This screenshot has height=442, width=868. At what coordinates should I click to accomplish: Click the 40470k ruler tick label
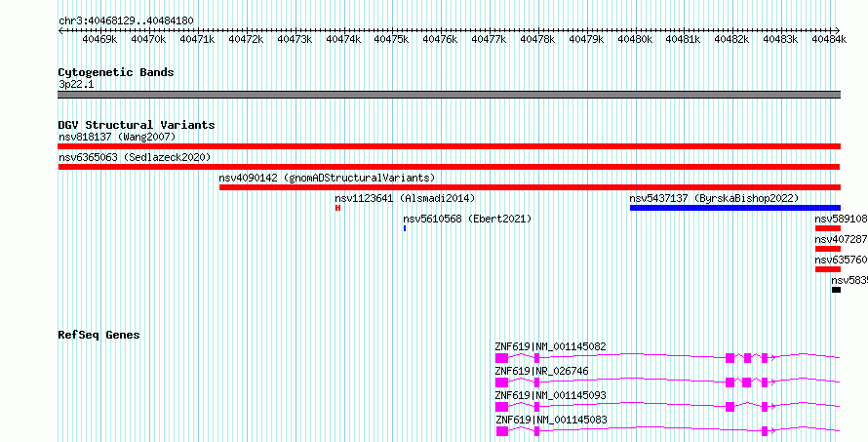(x=148, y=39)
